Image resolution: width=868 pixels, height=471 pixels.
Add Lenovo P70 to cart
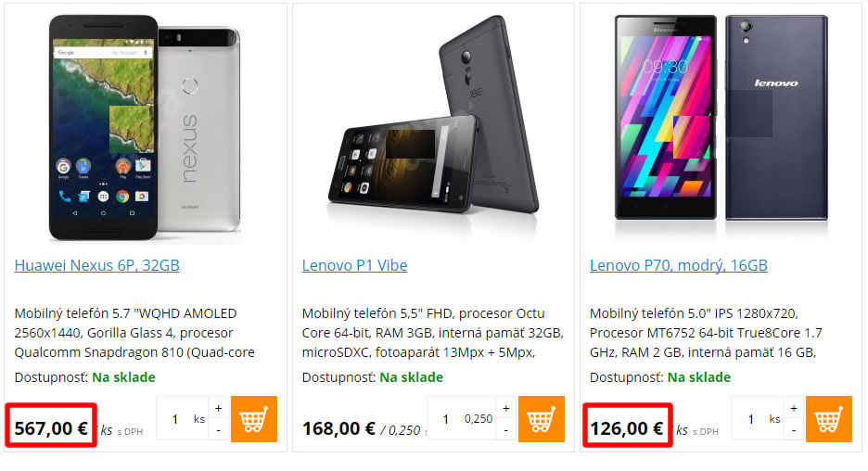[x=829, y=419]
